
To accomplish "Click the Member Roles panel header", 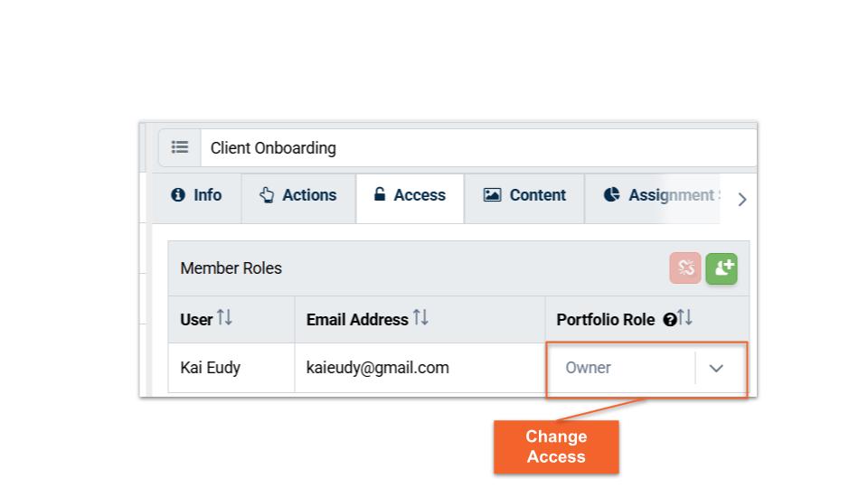I will 231,268.
